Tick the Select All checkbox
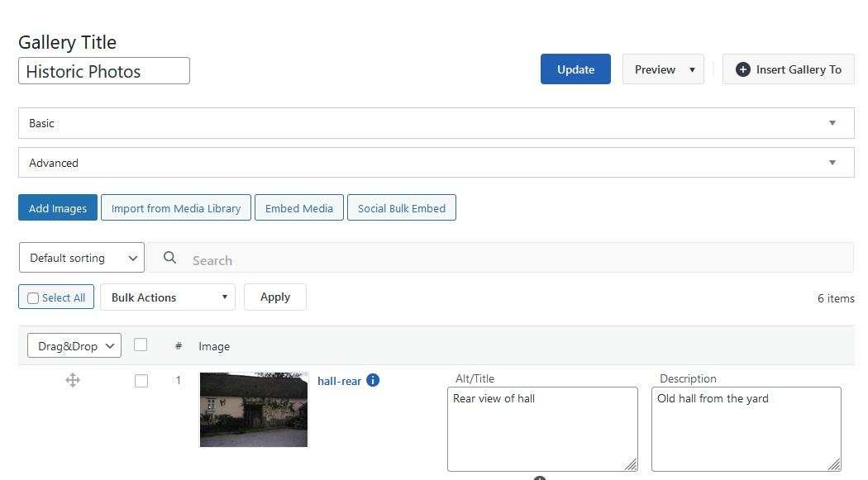The height and width of the screenshot is (480, 868). tap(33, 298)
